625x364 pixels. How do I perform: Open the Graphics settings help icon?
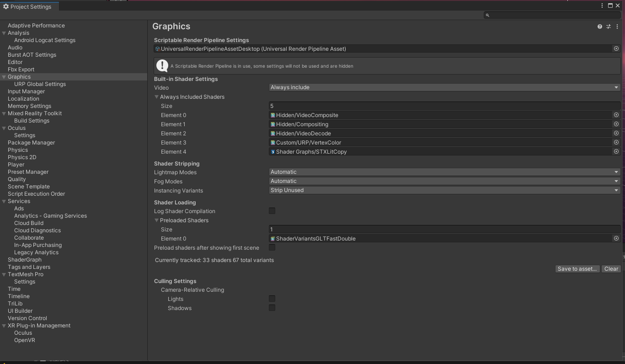click(x=599, y=26)
